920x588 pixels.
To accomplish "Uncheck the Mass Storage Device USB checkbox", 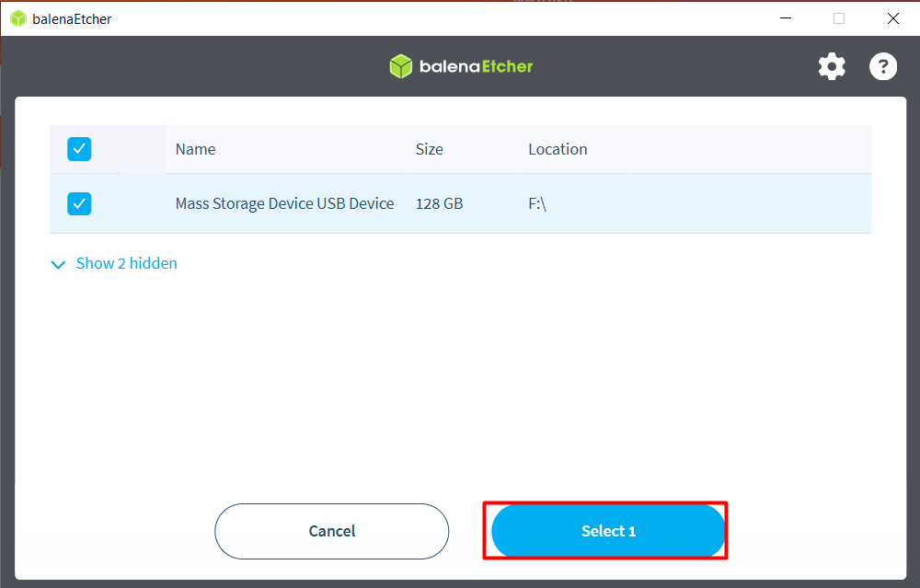I will [79, 203].
